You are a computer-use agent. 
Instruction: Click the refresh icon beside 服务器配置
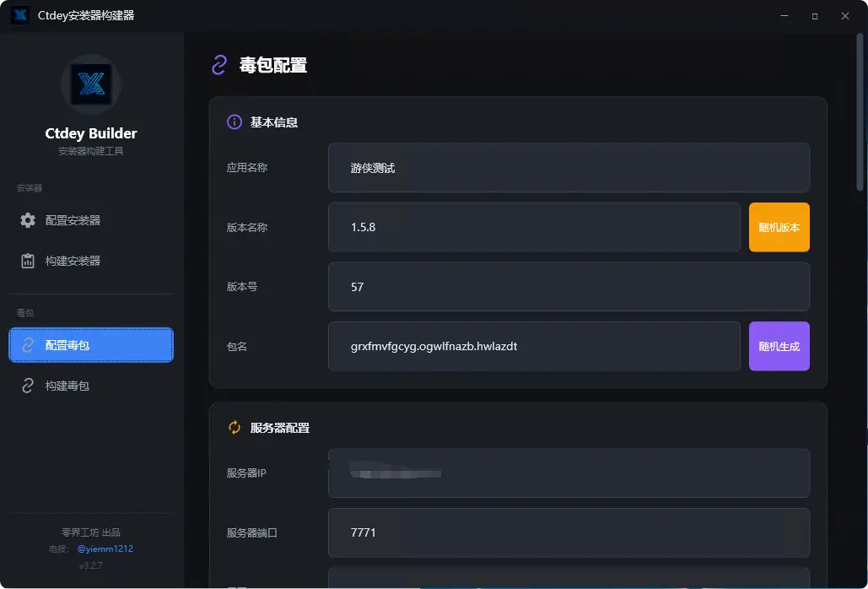(234, 427)
